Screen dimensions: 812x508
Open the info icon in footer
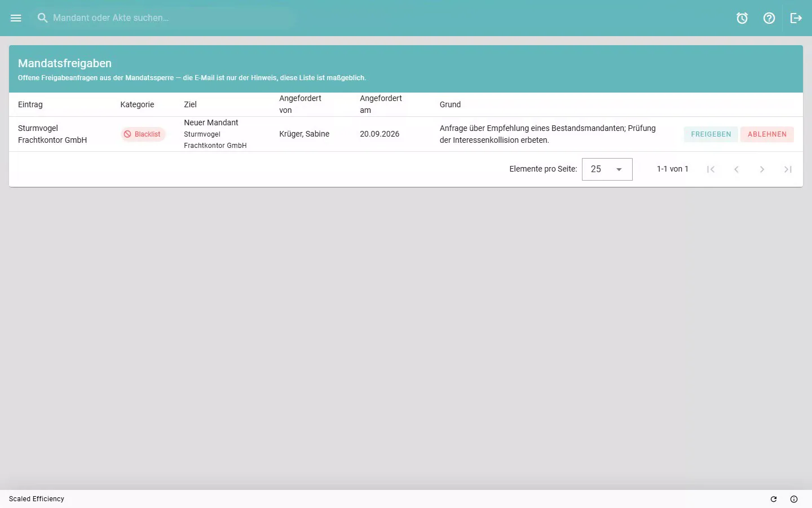click(794, 499)
